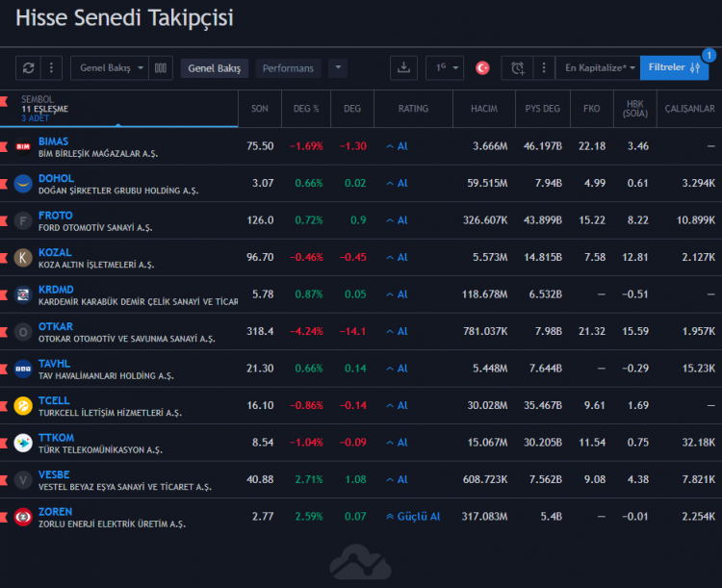Image resolution: width=722 pixels, height=588 pixels.
Task: Open the En Kapitalize screen dropdown
Action: [598, 68]
